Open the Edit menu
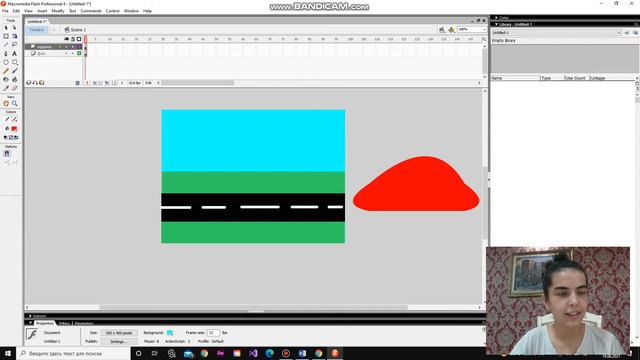The width and height of the screenshot is (640, 360). point(16,11)
